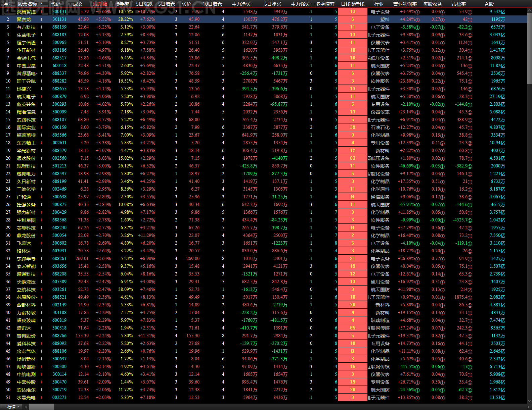
Task: Click the marker icon beside 鼎龙股份
Action: point(41,236)
